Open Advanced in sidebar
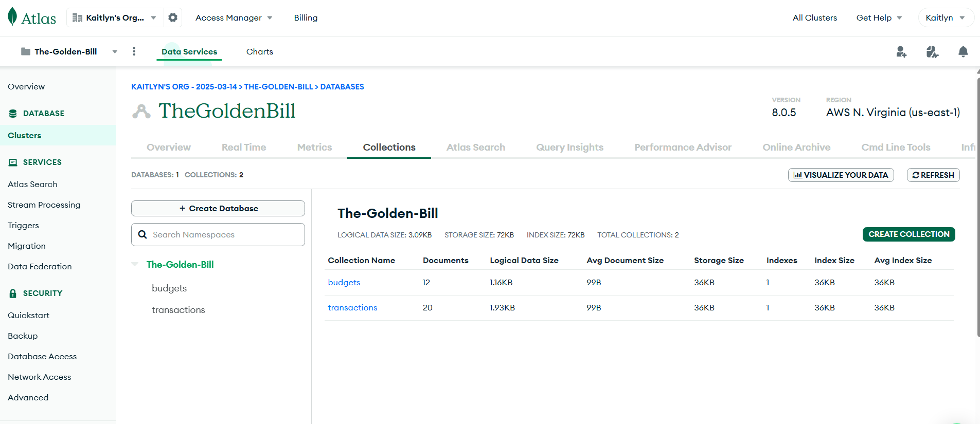The width and height of the screenshot is (980, 424). point(28,397)
